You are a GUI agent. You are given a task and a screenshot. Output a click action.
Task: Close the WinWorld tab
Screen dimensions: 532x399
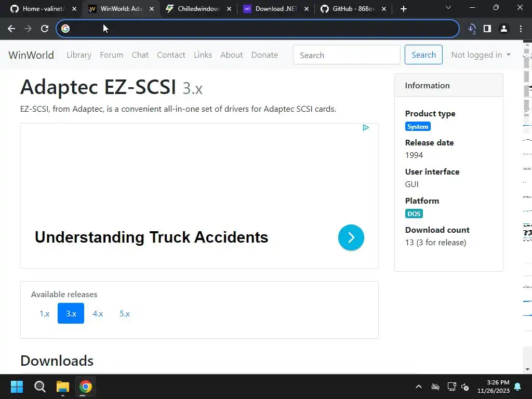point(152,9)
